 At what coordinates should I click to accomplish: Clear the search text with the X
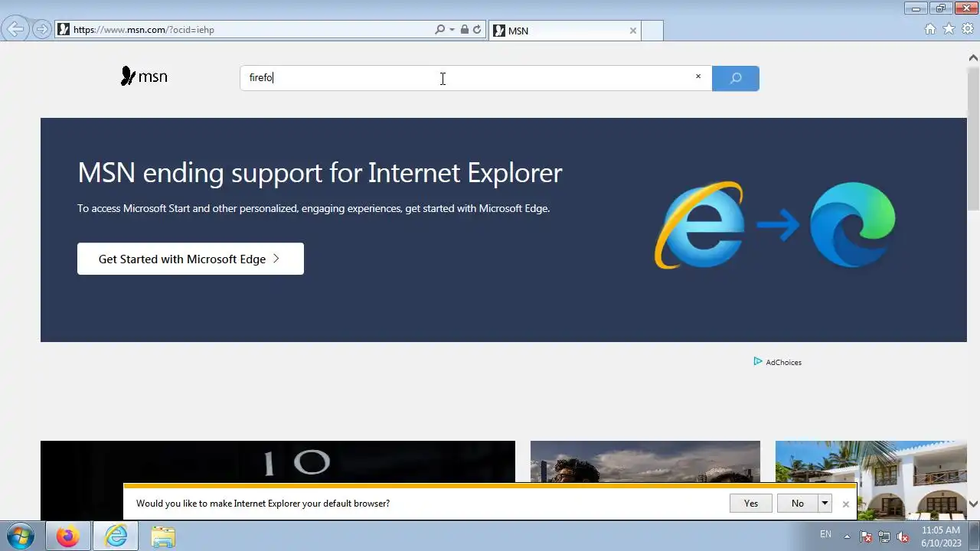click(x=697, y=77)
